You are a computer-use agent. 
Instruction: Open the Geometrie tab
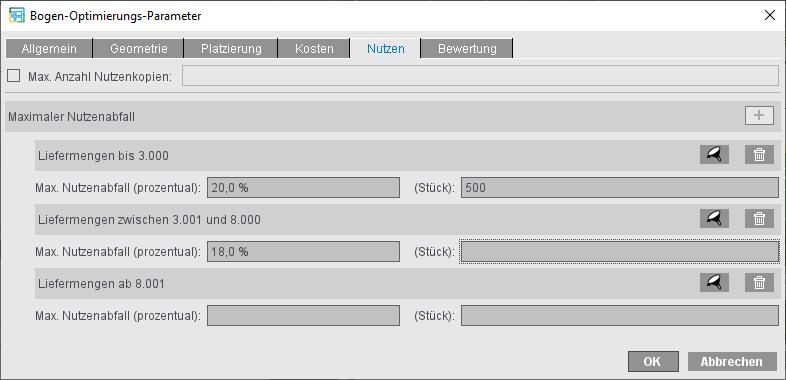(138, 49)
